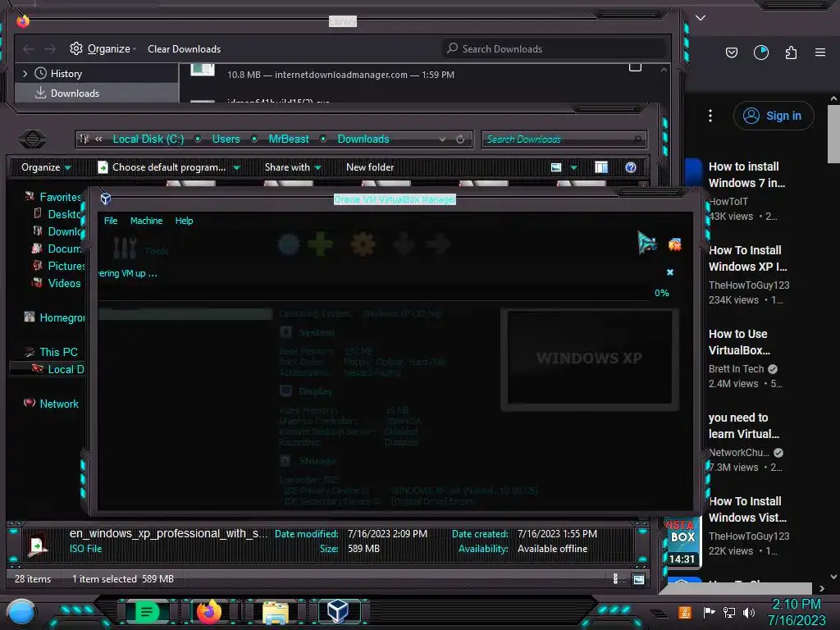Click the orange Settings gear icon in VirtualBox
840x630 pixels.
click(x=363, y=244)
